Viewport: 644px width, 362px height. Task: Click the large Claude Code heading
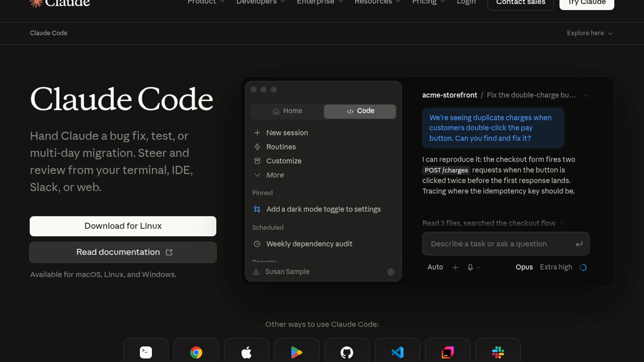pyautogui.click(x=121, y=99)
